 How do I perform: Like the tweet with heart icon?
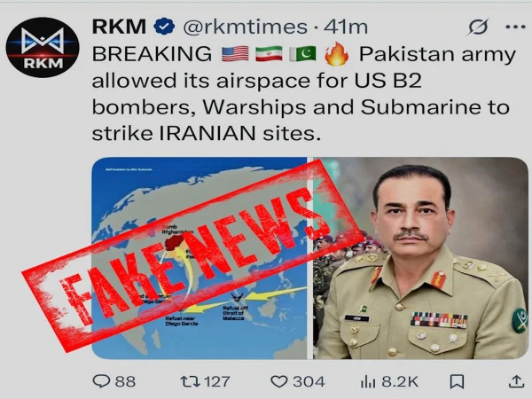point(279,381)
